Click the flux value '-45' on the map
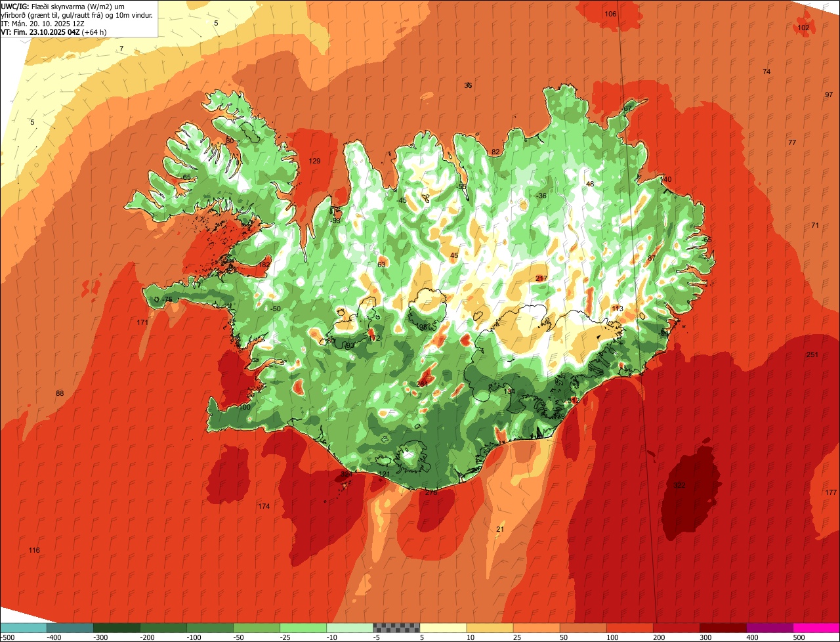Viewport: 840px width, 642px height. pos(402,200)
